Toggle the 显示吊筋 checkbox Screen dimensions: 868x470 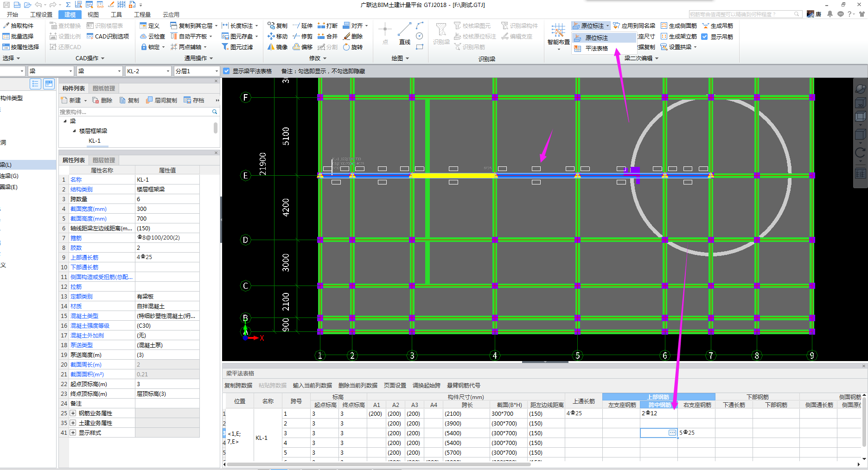click(x=705, y=37)
